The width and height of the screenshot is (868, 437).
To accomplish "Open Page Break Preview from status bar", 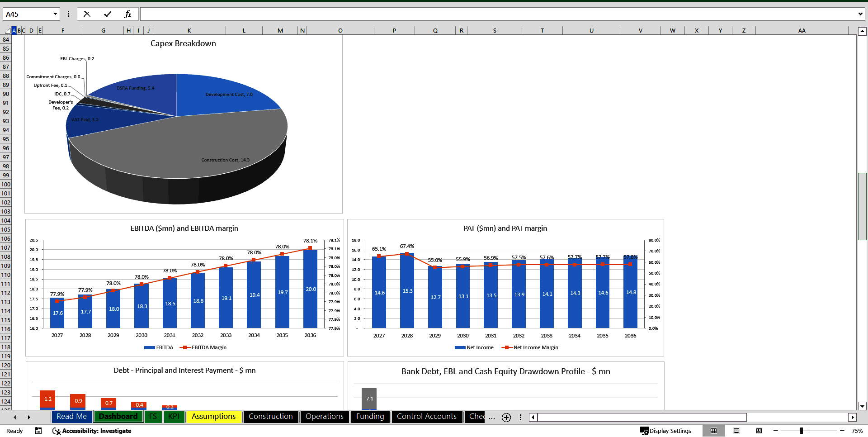I will (759, 431).
